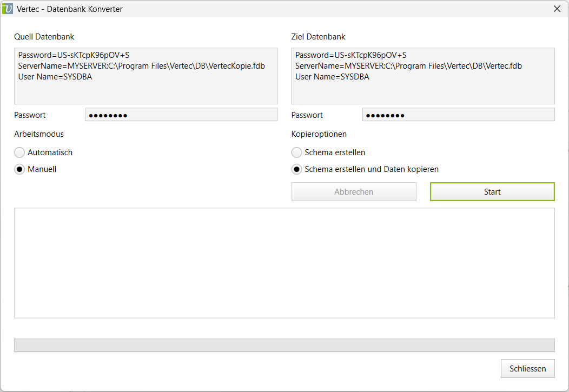
Task: Click the Abbrechen button
Action: click(354, 192)
